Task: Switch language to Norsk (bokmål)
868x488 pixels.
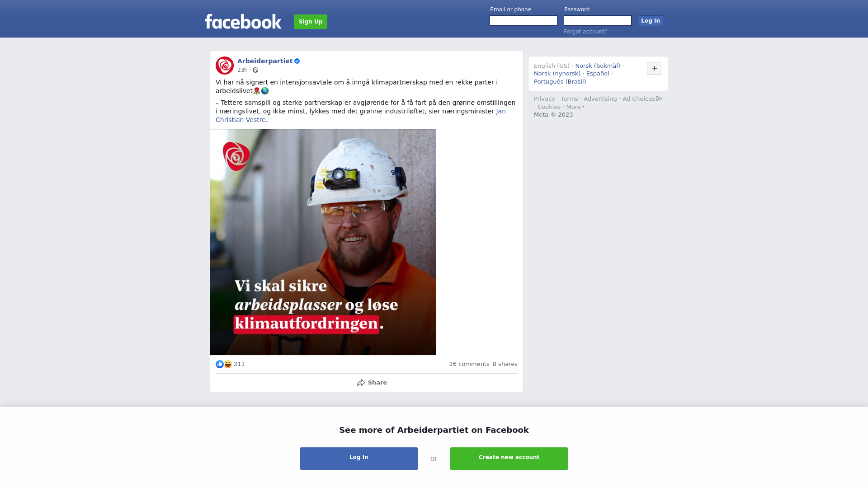Action: click(598, 66)
